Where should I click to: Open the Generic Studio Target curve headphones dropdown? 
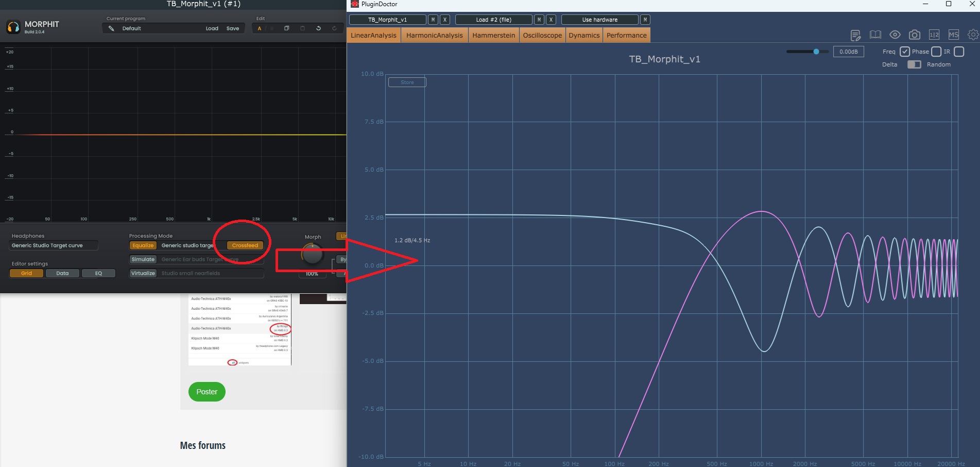click(x=54, y=245)
